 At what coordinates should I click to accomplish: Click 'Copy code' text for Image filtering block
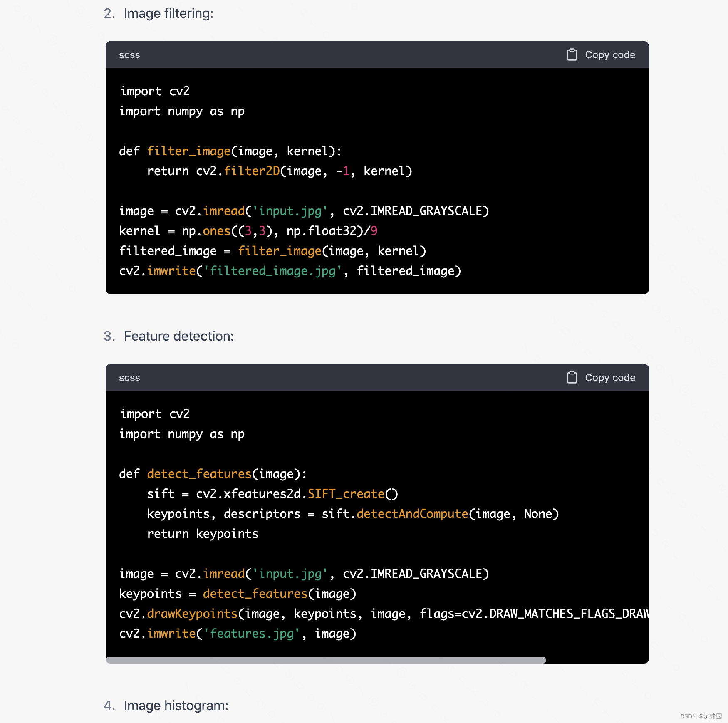click(x=610, y=55)
